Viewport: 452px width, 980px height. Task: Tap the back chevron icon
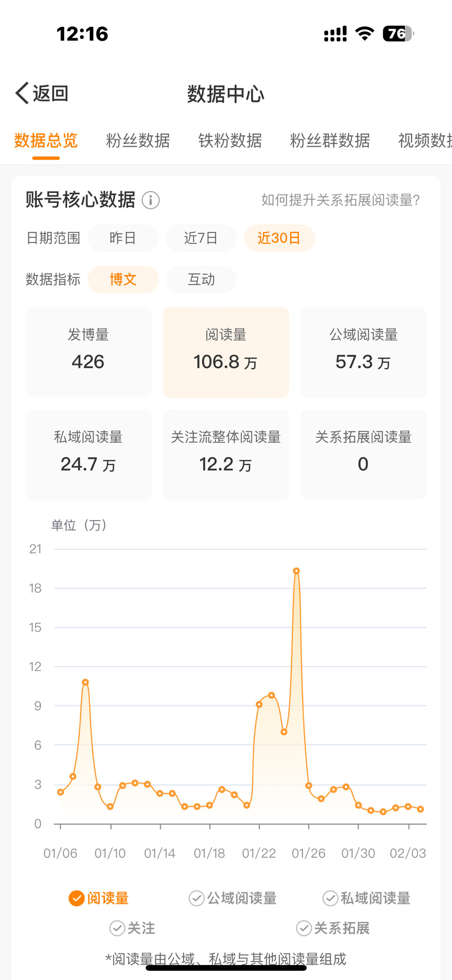[22, 93]
